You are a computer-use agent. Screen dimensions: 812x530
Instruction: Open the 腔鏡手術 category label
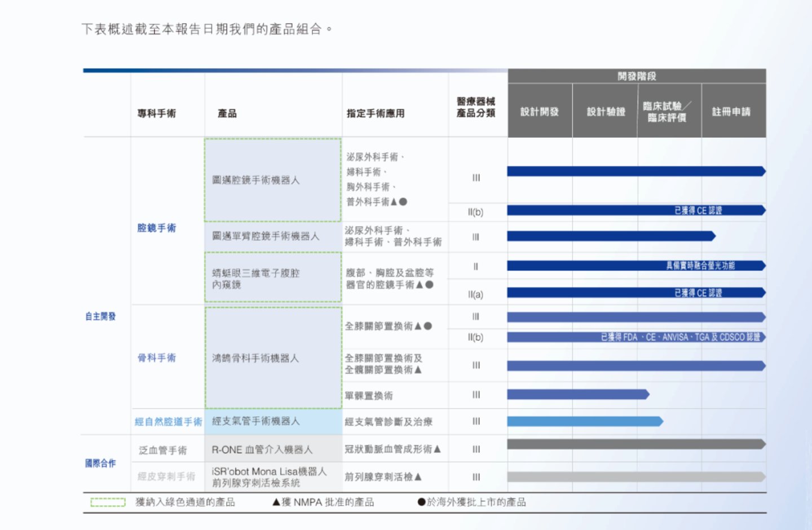[x=157, y=228]
